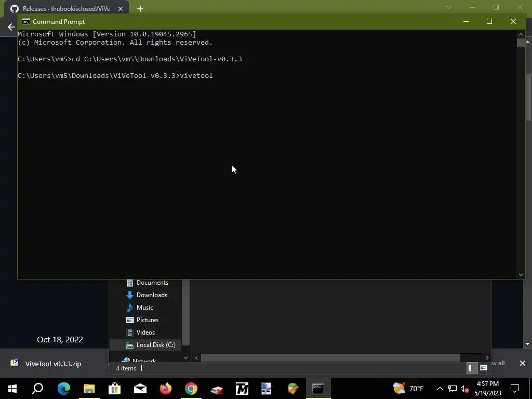Switch File Explorer to details view icon
This screenshot has height=399, width=532.
tap(471, 368)
